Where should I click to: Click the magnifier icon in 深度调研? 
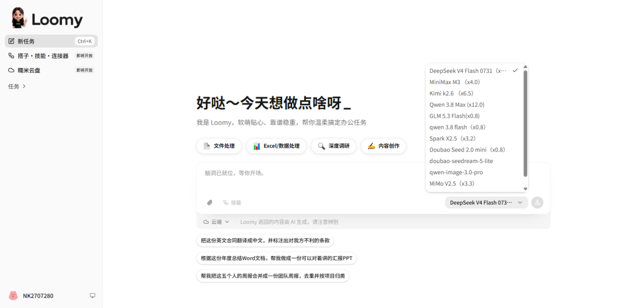pos(321,146)
